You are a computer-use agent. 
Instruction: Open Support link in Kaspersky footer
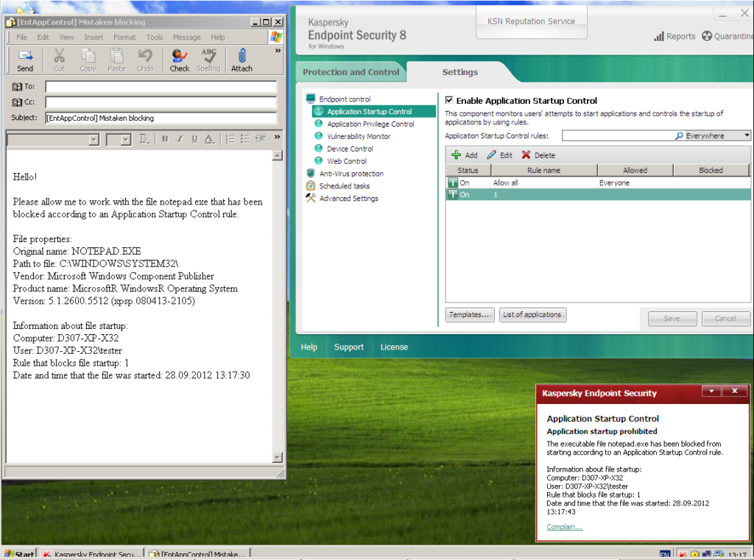point(348,347)
